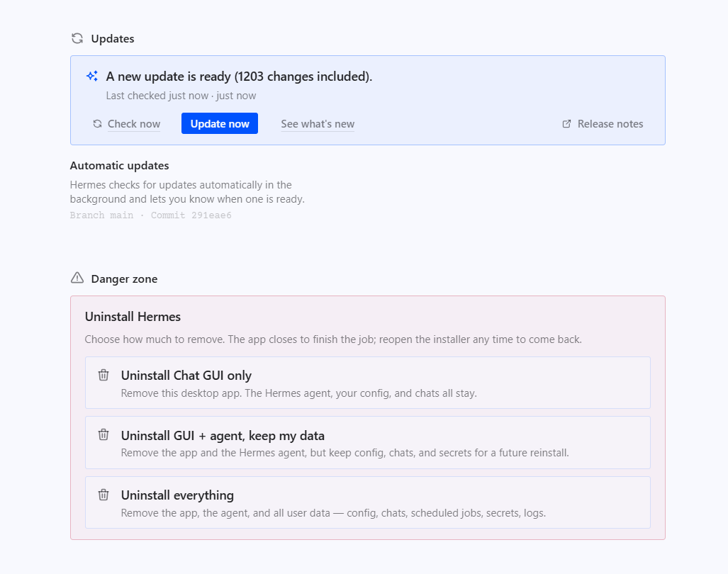Click the 'A new update is ready' message
Image resolution: width=728 pixels, height=574 pixels.
click(x=239, y=76)
